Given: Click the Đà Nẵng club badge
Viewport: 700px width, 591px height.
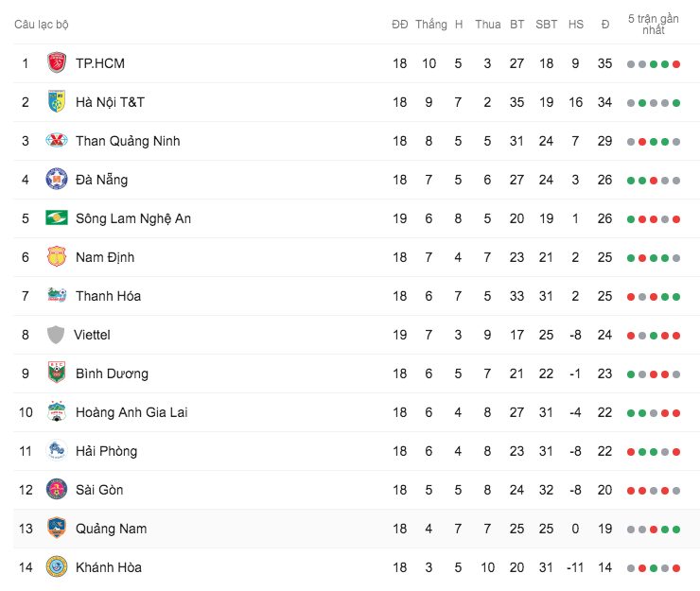Looking at the screenshot, I should click(x=57, y=180).
